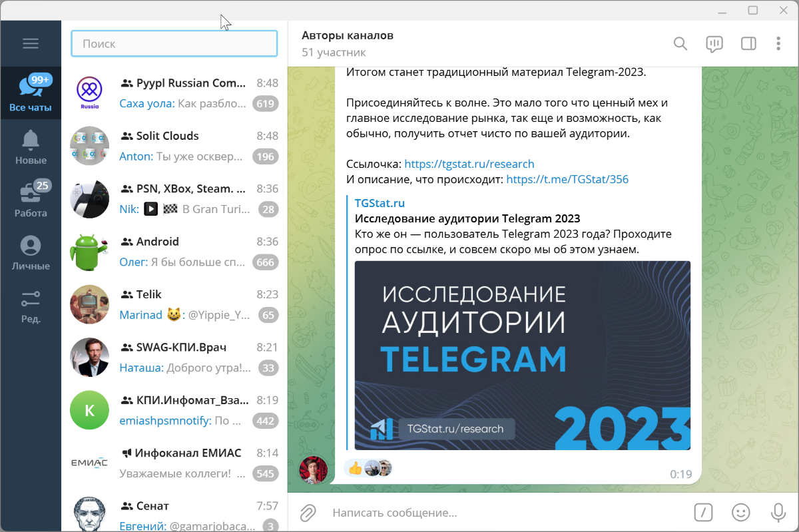Click the 0:19 message timestamp
Screen dimensions: 799x532
[681, 474]
